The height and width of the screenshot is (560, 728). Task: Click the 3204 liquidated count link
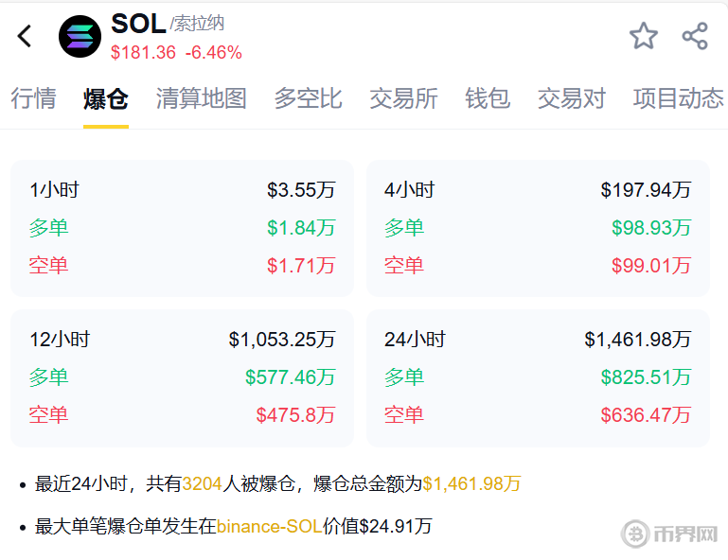202,484
